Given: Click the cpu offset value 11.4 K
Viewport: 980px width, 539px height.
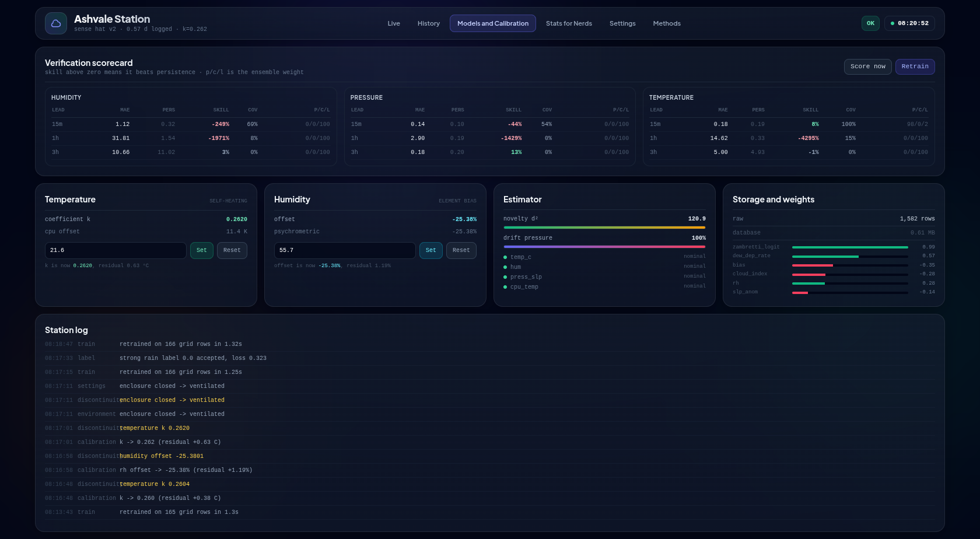Looking at the screenshot, I should [237, 232].
